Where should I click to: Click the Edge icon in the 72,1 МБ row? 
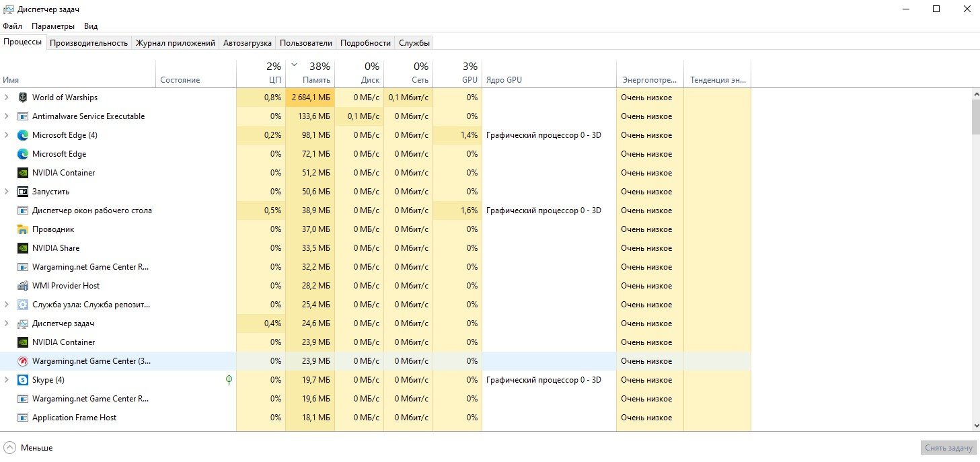point(22,154)
